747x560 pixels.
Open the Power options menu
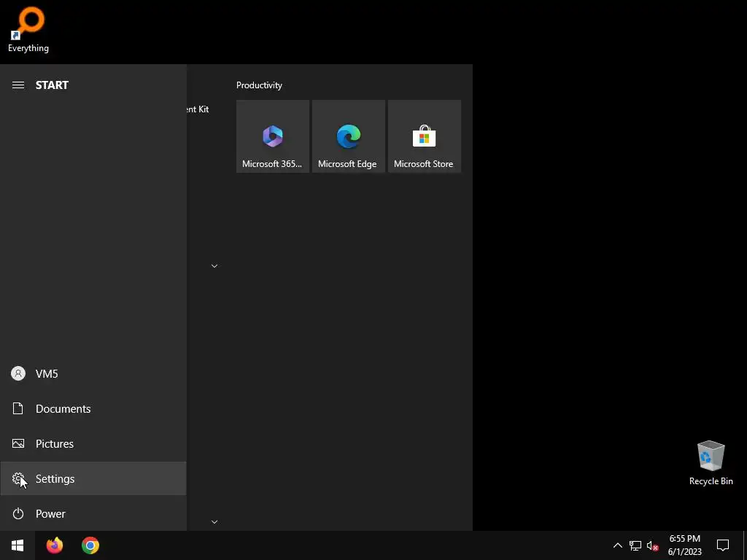coord(93,514)
